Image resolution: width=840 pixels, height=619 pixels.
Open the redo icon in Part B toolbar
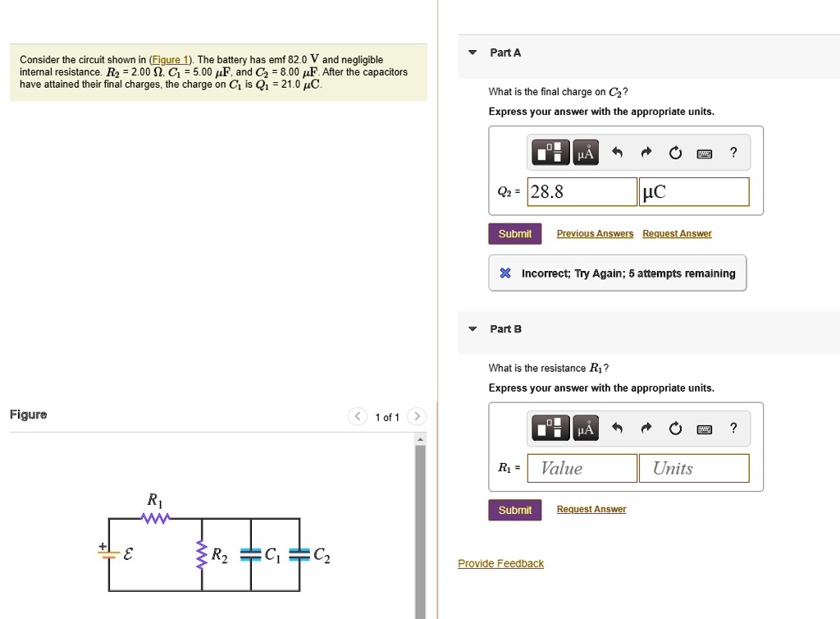(646, 428)
